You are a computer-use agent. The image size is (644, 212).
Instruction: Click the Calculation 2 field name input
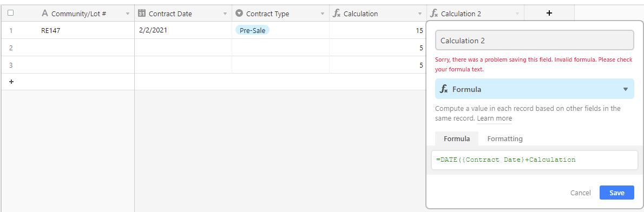pyautogui.click(x=534, y=41)
